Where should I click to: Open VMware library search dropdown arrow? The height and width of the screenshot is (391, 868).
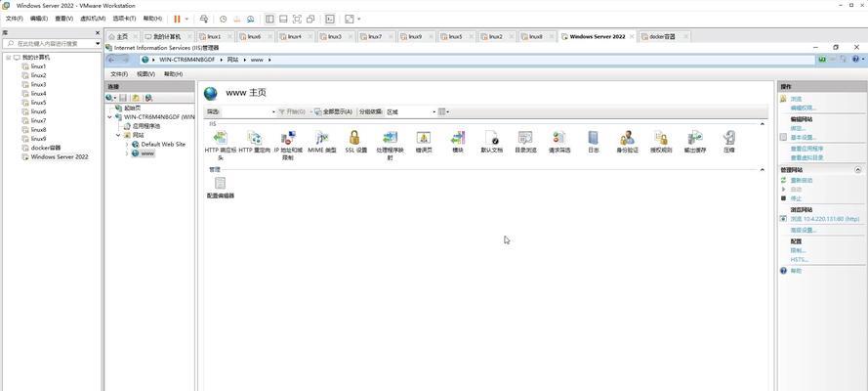98,43
